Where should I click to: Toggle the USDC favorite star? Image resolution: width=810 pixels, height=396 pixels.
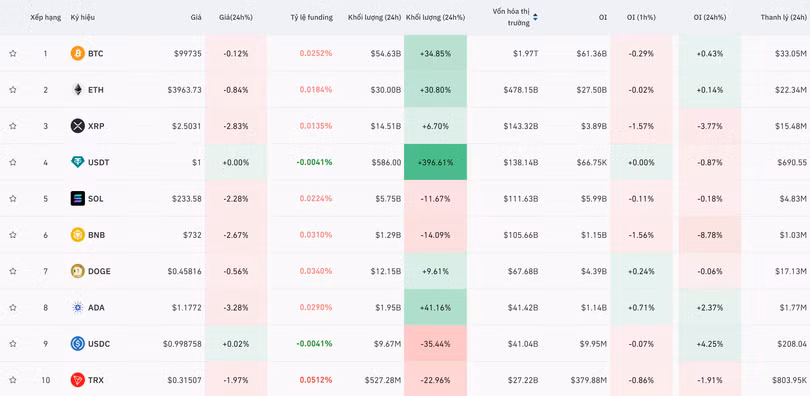tap(13, 343)
